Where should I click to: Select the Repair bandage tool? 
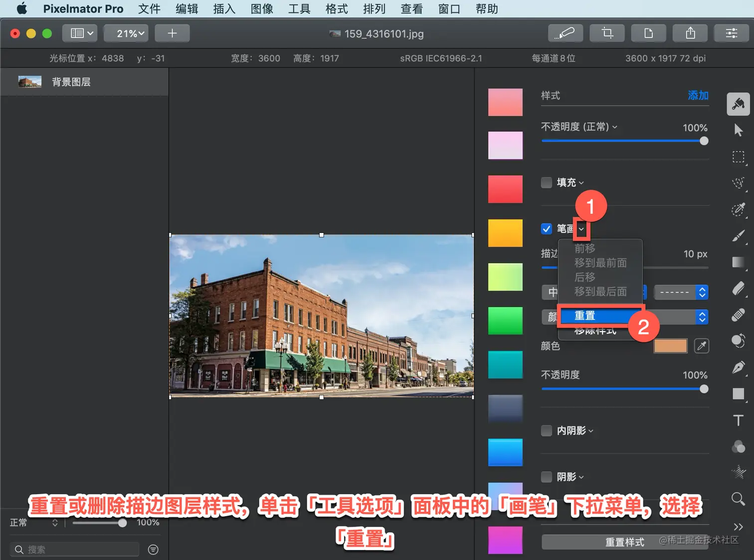point(738,315)
